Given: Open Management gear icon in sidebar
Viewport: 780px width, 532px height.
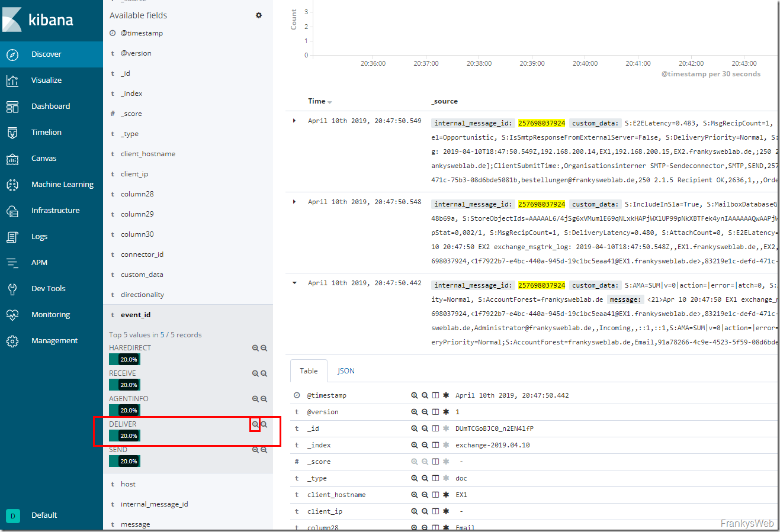Looking at the screenshot, I should coord(12,341).
